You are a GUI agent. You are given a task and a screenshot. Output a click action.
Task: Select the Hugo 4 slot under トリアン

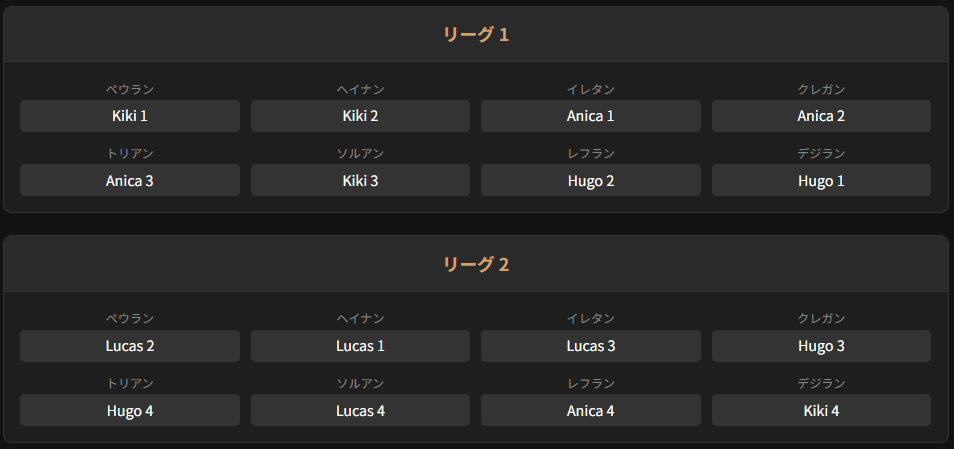(x=130, y=410)
